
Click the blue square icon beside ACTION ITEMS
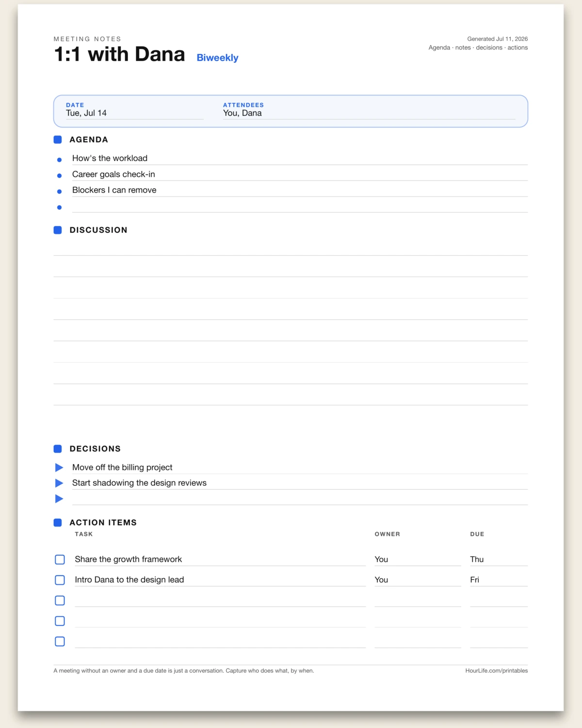click(x=58, y=523)
